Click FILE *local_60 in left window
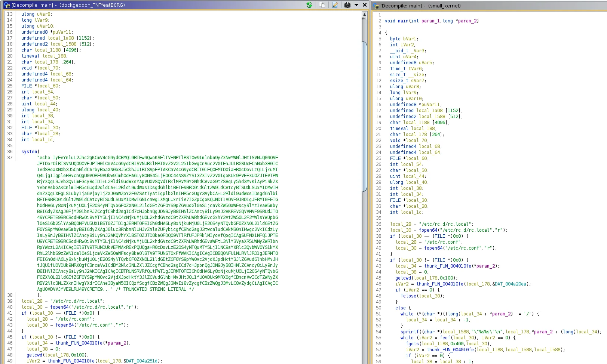Viewport: 607px width, 364px height. 40,86
